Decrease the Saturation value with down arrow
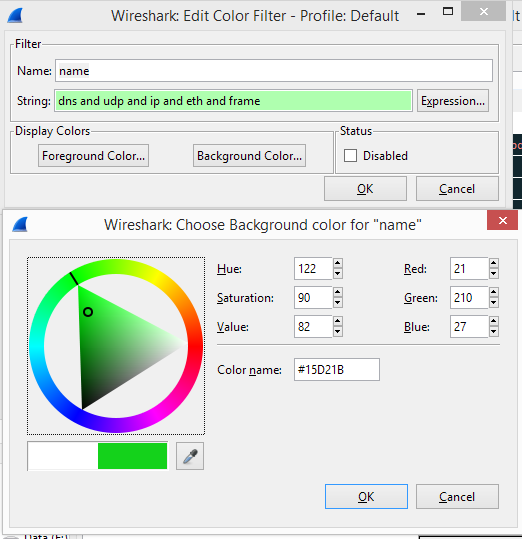Image resolution: width=522 pixels, height=539 pixels. [x=338, y=302]
